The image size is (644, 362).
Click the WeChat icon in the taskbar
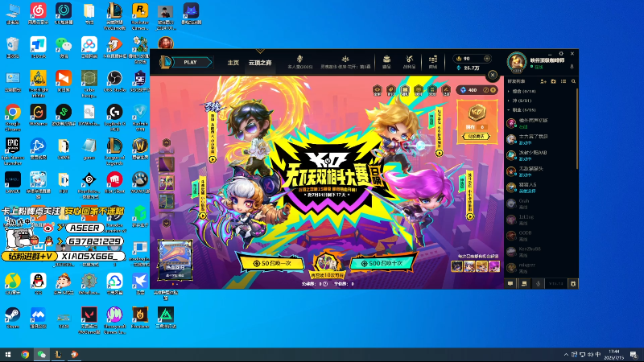[42, 355]
